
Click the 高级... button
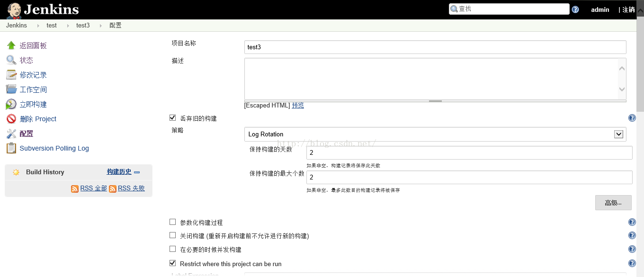pos(613,203)
